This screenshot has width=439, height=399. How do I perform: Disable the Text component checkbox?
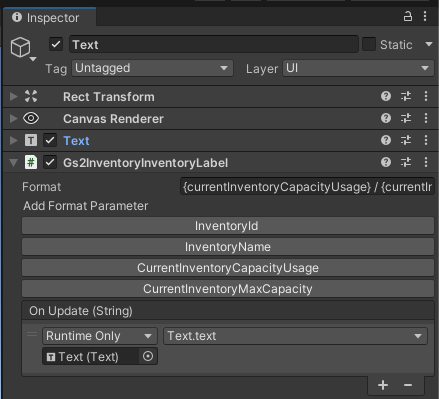coord(50,140)
